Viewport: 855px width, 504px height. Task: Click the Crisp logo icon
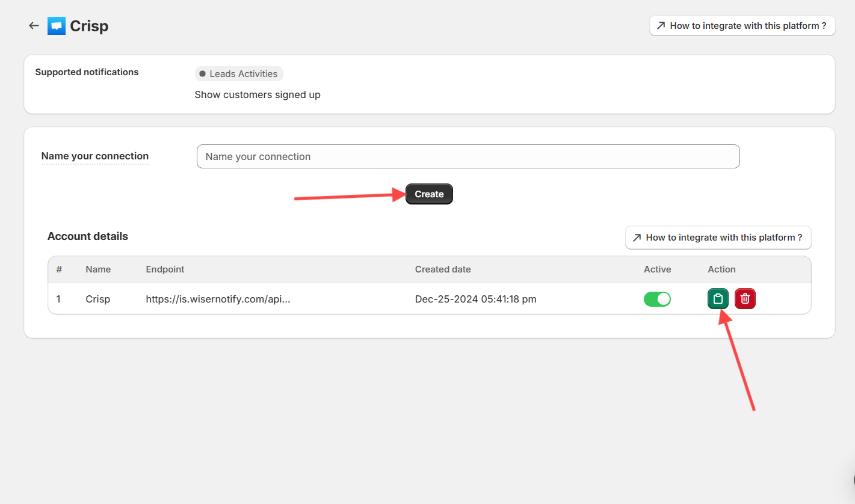tap(57, 26)
